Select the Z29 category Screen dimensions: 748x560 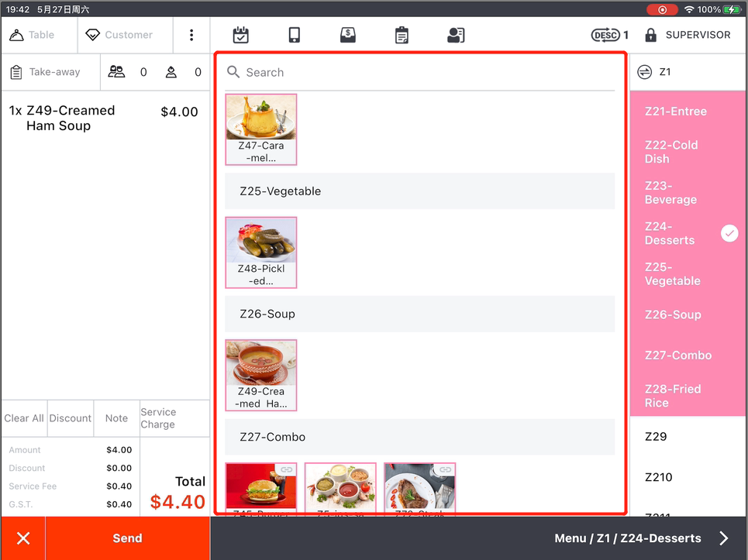pos(688,437)
